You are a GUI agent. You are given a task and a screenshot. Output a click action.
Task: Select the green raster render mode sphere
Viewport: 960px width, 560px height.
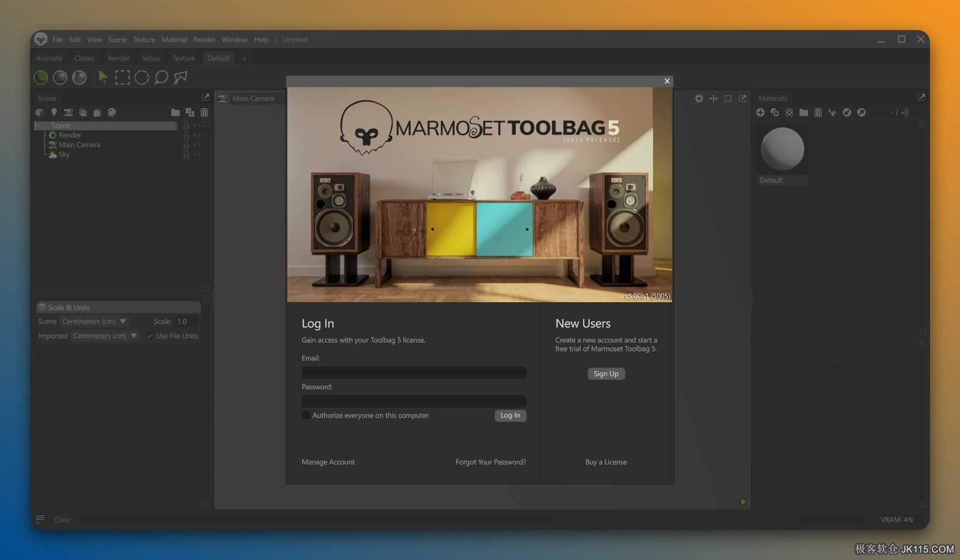pyautogui.click(x=41, y=78)
